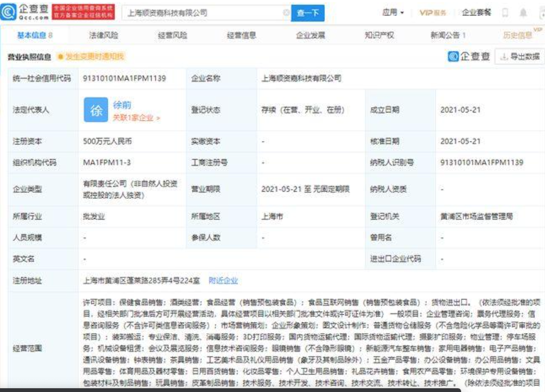545x392 pixels.
Task: Go to the 历史信息 VIP tab
Action: 517,35
